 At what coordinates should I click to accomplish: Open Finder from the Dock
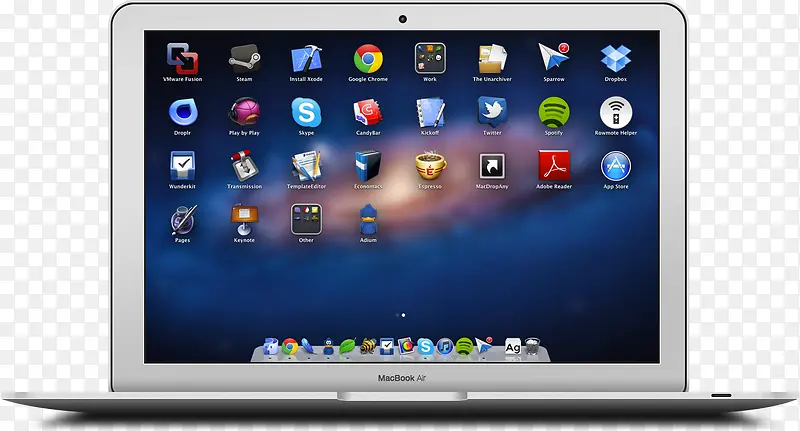(271, 347)
